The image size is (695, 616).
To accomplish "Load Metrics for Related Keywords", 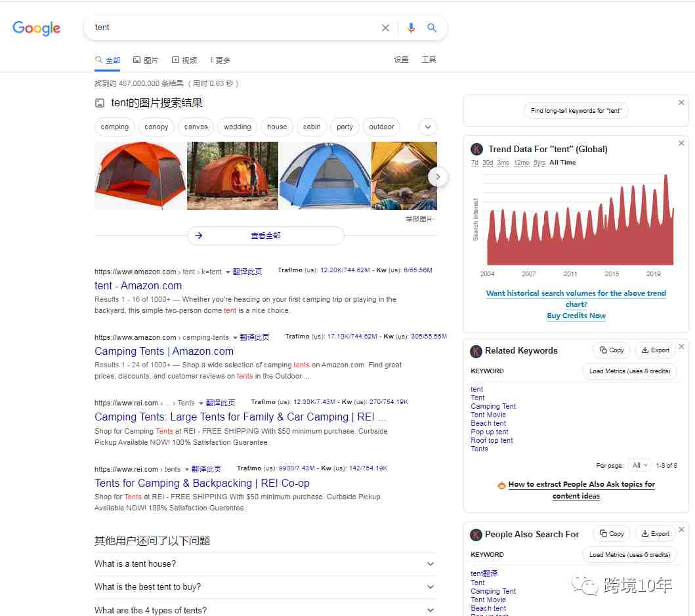I will (629, 371).
